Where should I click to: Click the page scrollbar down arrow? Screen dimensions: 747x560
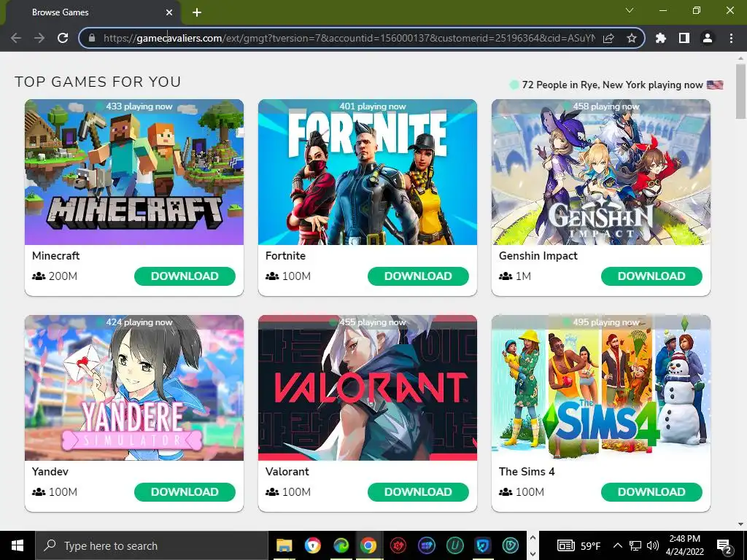(740, 524)
